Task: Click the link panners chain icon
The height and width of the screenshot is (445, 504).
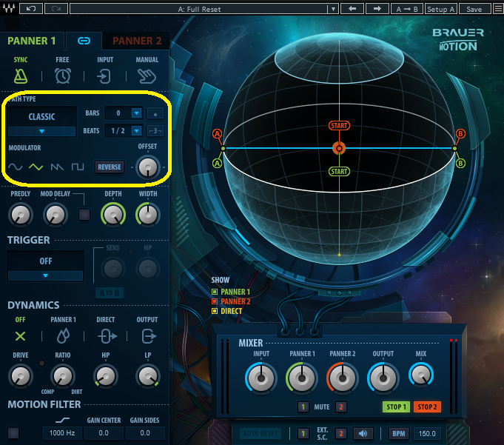Action: (84, 41)
